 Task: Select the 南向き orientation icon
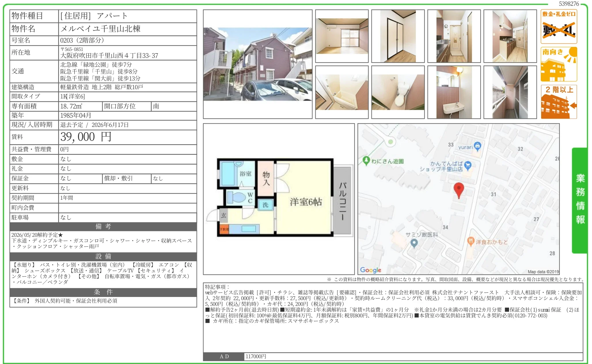pyautogui.click(x=558, y=64)
